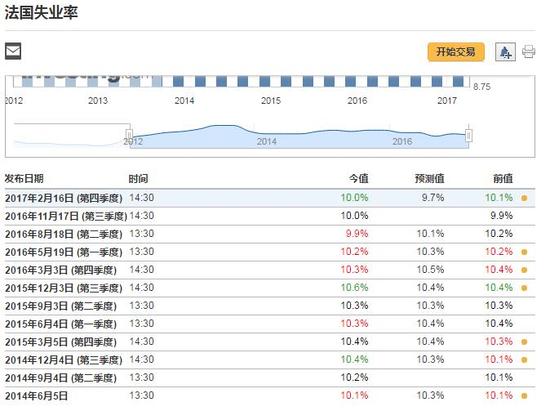This screenshot has height=411, width=550.
Task: Click revision dot in 2015年12月3日 row
Action: click(x=524, y=288)
